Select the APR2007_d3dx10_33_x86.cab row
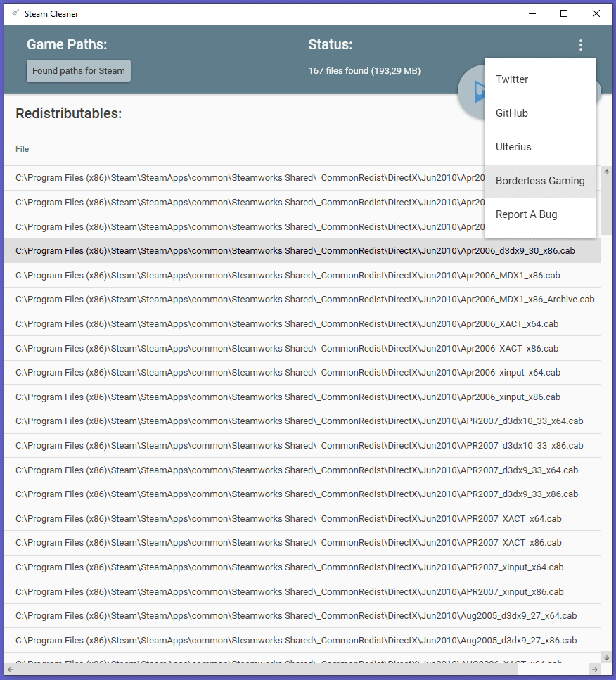Screen dimensions: 616x680 [x=302, y=445]
